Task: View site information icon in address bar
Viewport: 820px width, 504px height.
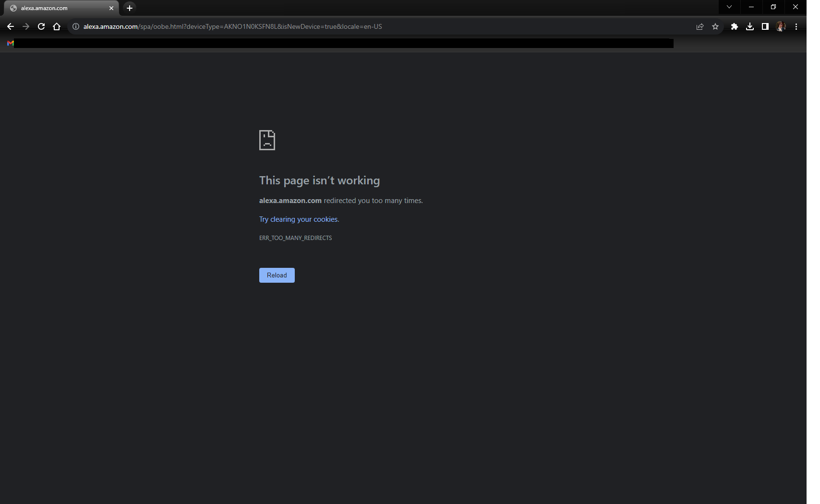Action: coord(76,27)
